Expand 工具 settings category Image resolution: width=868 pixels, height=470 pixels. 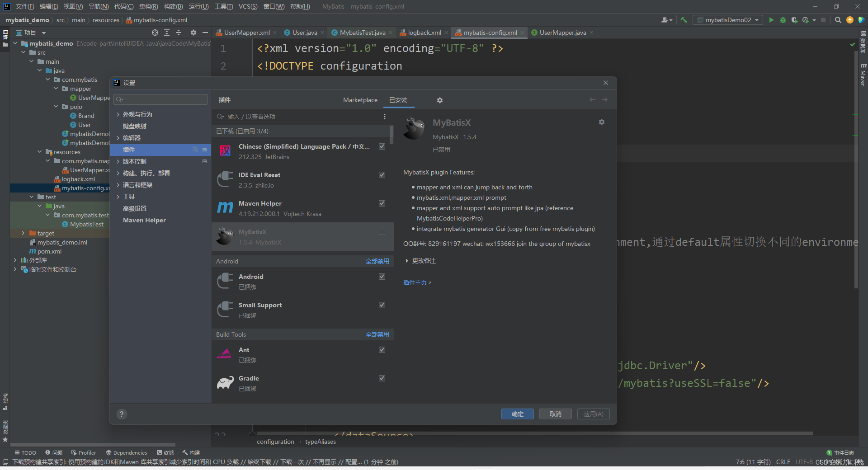pyautogui.click(x=118, y=197)
